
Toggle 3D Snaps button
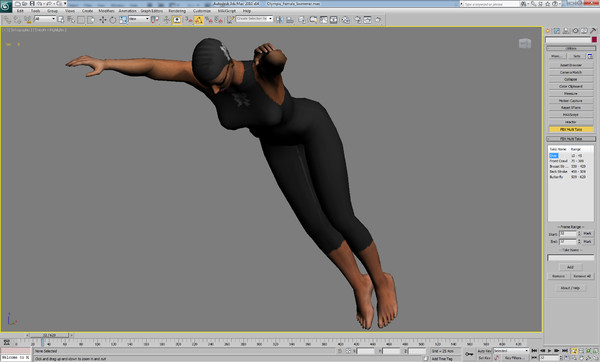(x=189, y=20)
